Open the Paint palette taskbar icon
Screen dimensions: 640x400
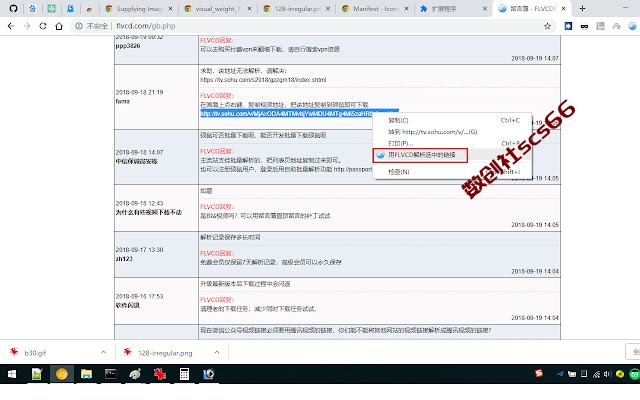[x=135, y=374]
